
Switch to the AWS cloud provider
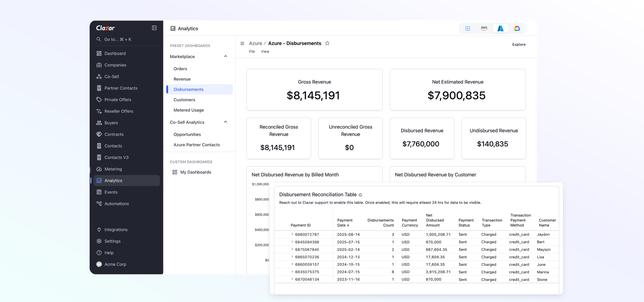click(484, 28)
